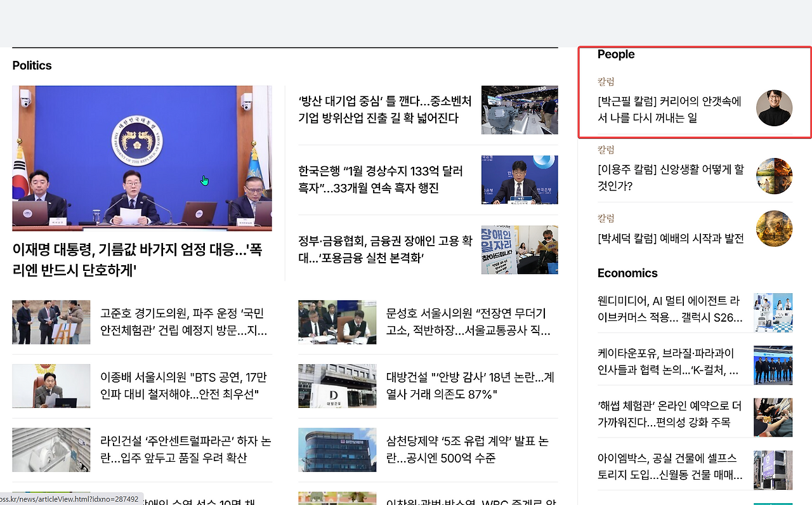Image resolution: width=812 pixels, height=505 pixels.
Task: Open the Economics section heading
Action: 627,273
